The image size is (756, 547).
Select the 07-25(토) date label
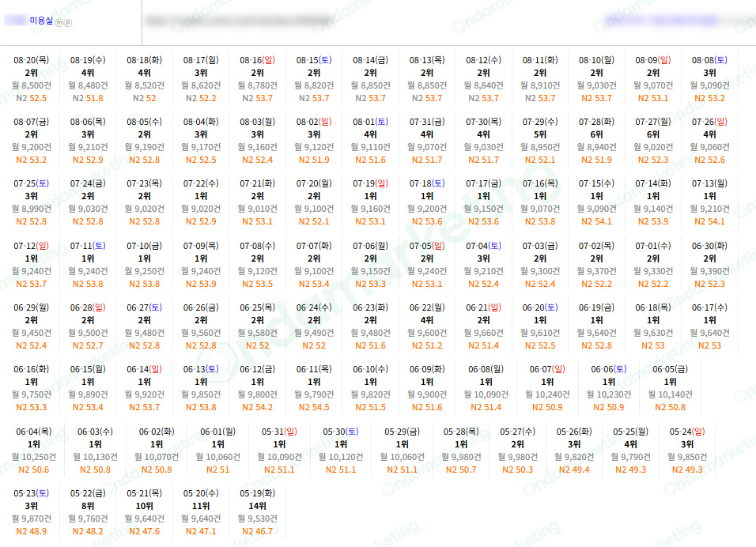point(32,183)
